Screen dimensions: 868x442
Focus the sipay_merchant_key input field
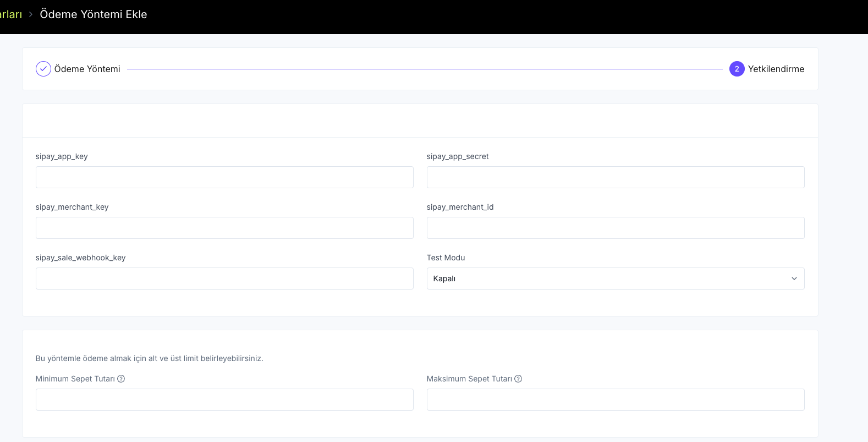(x=224, y=228)
